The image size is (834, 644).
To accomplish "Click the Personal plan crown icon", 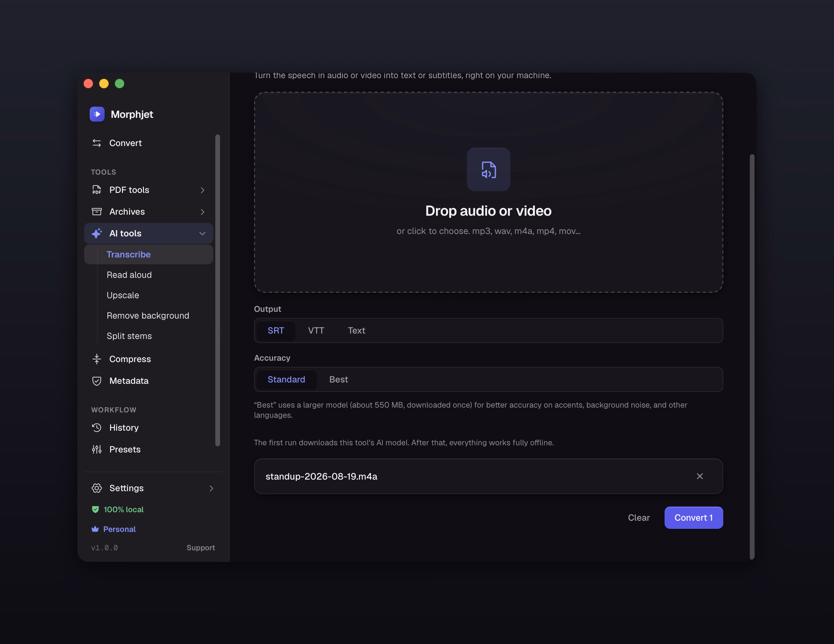I will [x=95, y=530].
